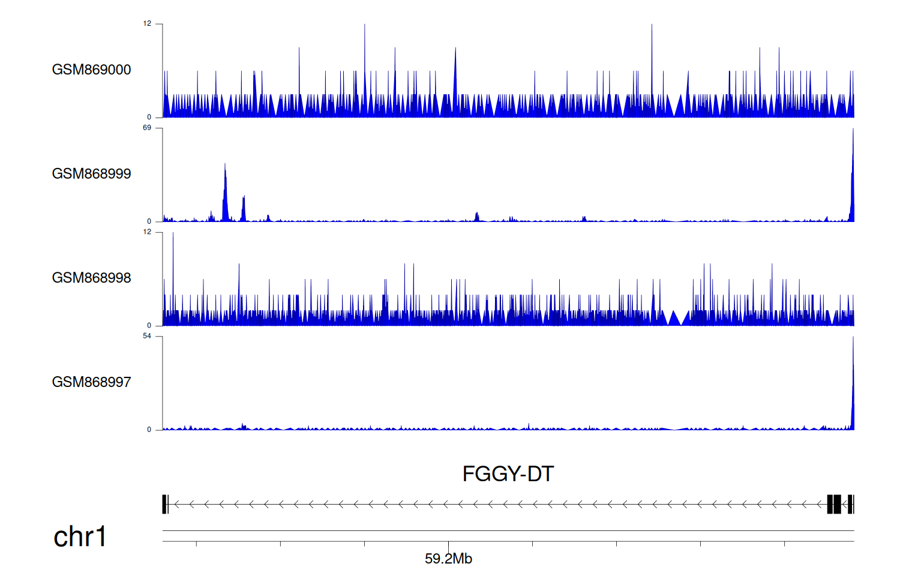Click the GSM868998 track name
This screenshot has height=588, width=900.
pyautogui.click(x=91, y=278)
